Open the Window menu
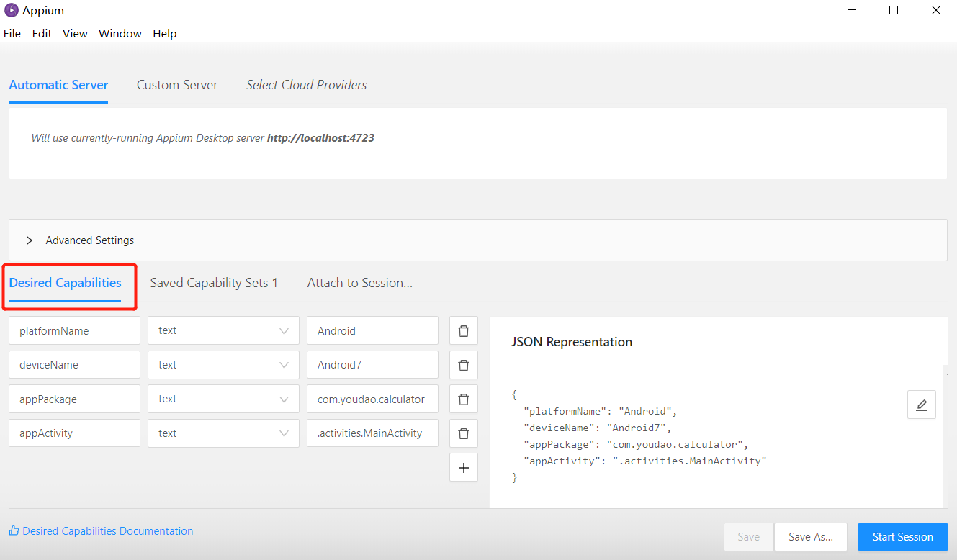 click(120, 34)
